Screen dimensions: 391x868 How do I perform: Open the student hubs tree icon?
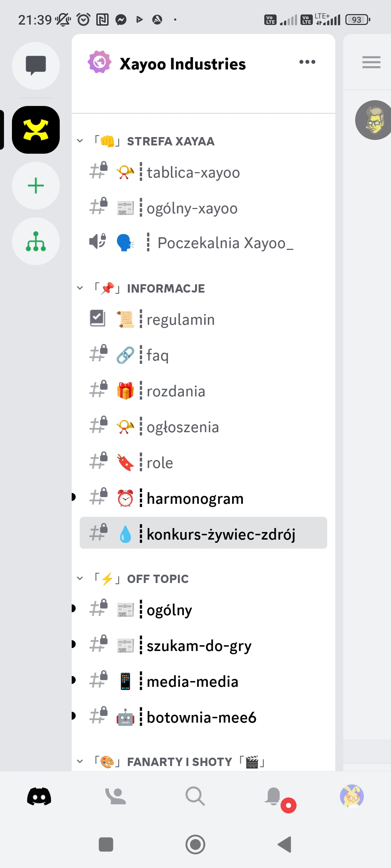point(36,241)
